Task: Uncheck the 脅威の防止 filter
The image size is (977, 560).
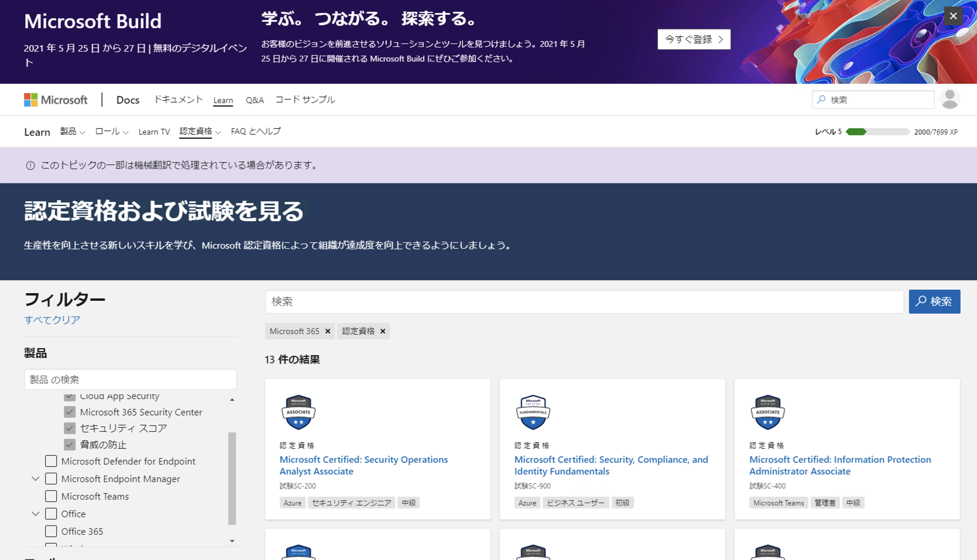Action: [x=70, y=445]
